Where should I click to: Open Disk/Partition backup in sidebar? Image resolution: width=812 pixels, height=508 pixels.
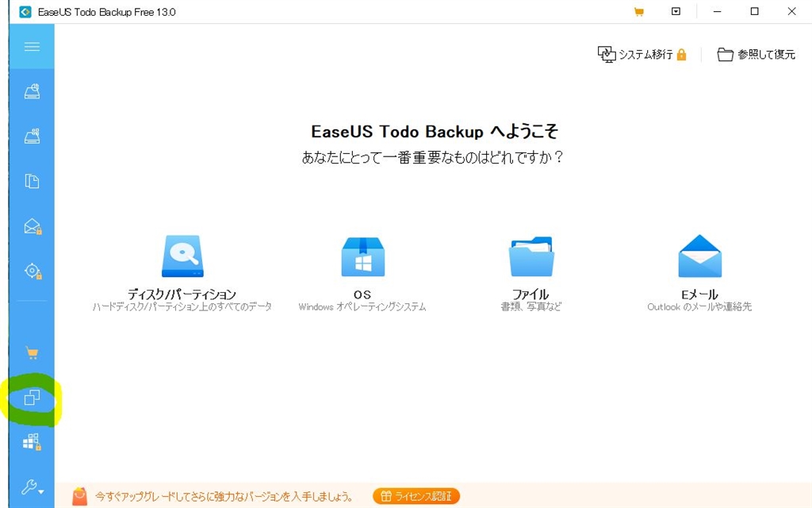pos(32,91)
